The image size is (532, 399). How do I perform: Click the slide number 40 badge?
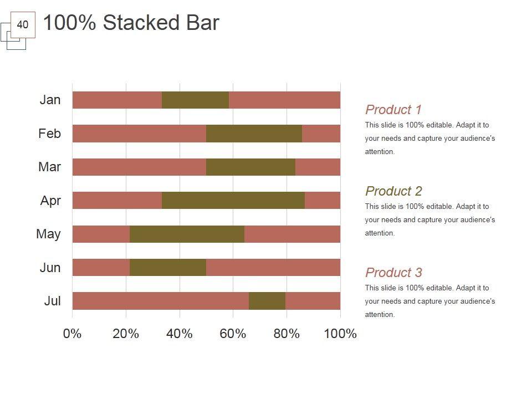[23, 25]
